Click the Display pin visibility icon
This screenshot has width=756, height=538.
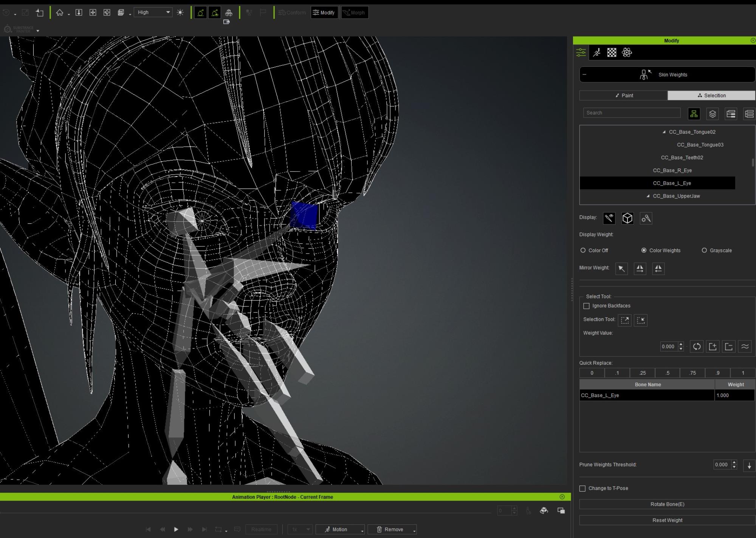pyautogui.click(x=609, y=218)
